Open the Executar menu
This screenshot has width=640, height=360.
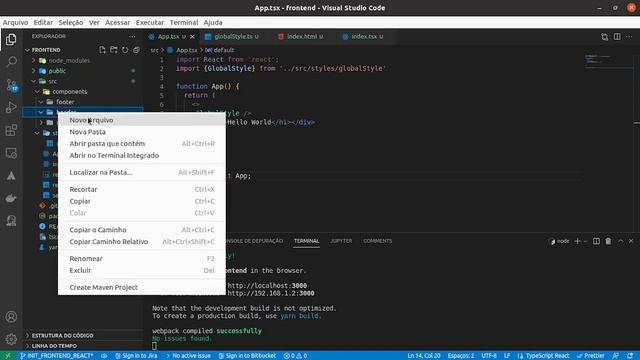pyautogui.click(x=150, y=22)
